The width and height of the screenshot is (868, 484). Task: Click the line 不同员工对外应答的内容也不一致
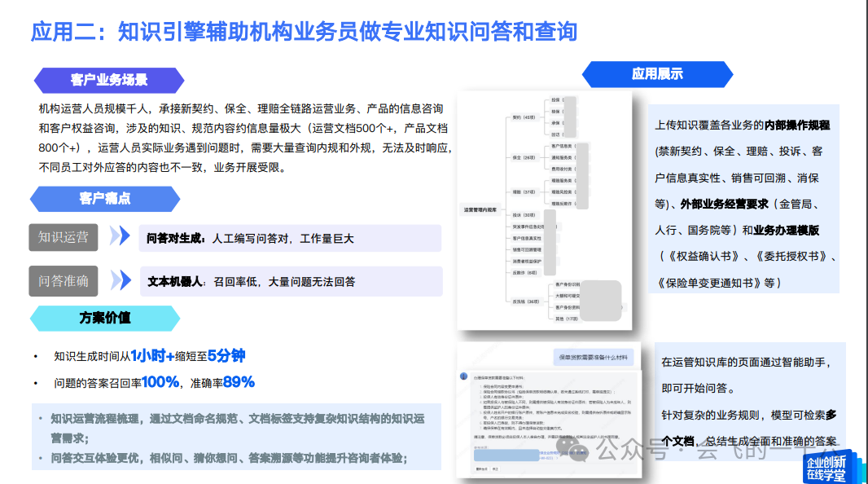(x=164, y=167)
